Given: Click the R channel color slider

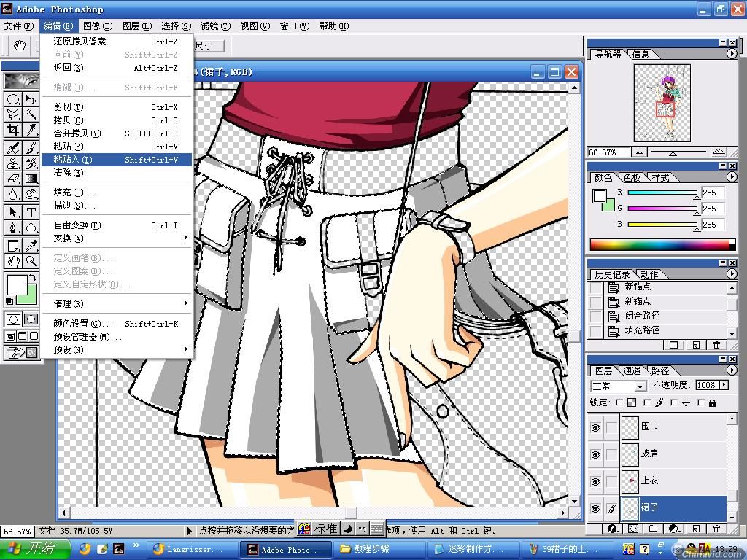Looking at the screenshot, I should pos(662,192).
